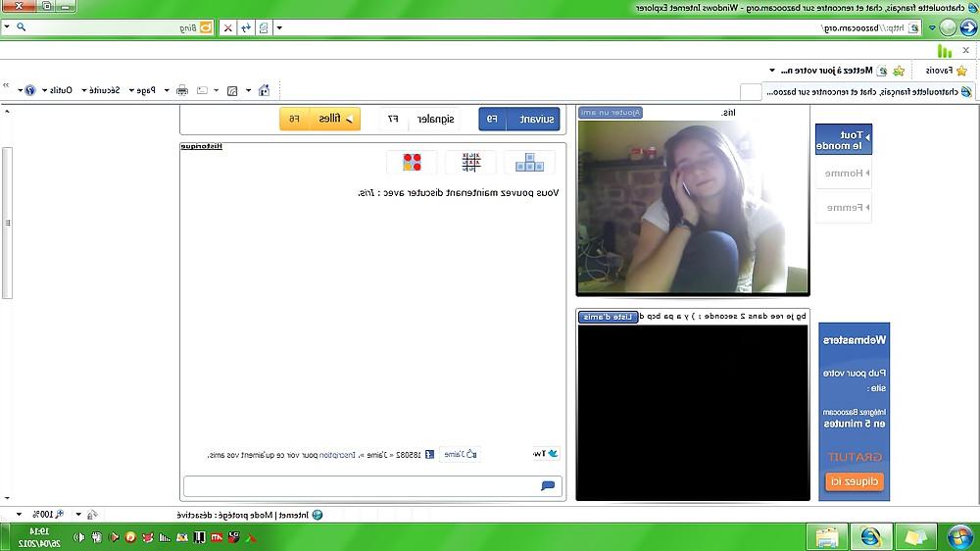Viewport: 980px width, 551px height.
Task: Click the signaler F7 button
Action: coord(419,119)
